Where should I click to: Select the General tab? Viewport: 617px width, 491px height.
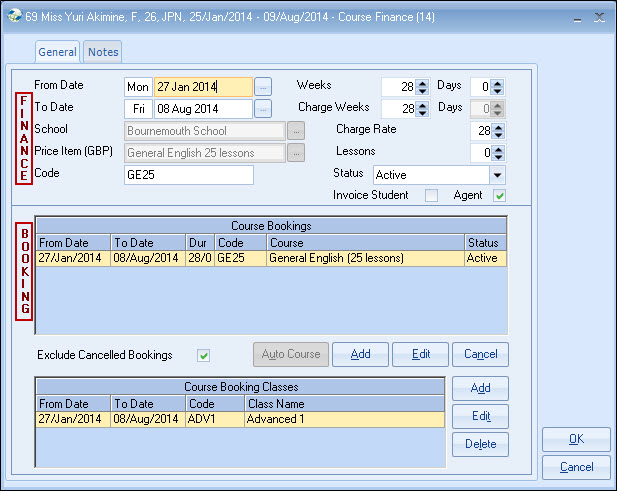(58, 52)
